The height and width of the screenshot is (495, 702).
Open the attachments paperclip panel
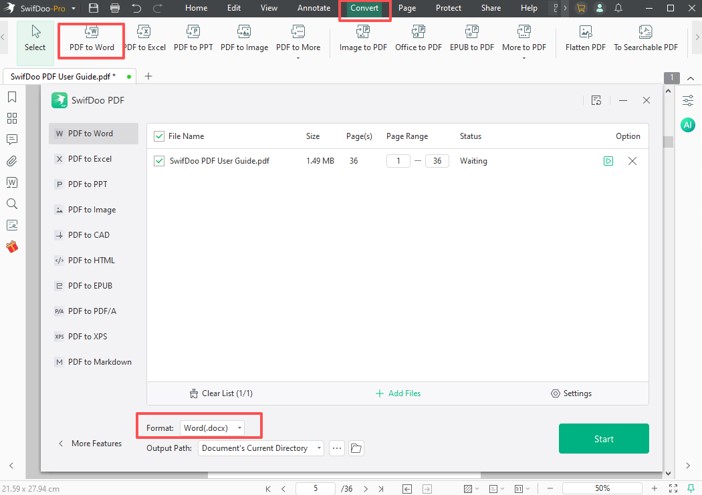[x=12, y=161]
